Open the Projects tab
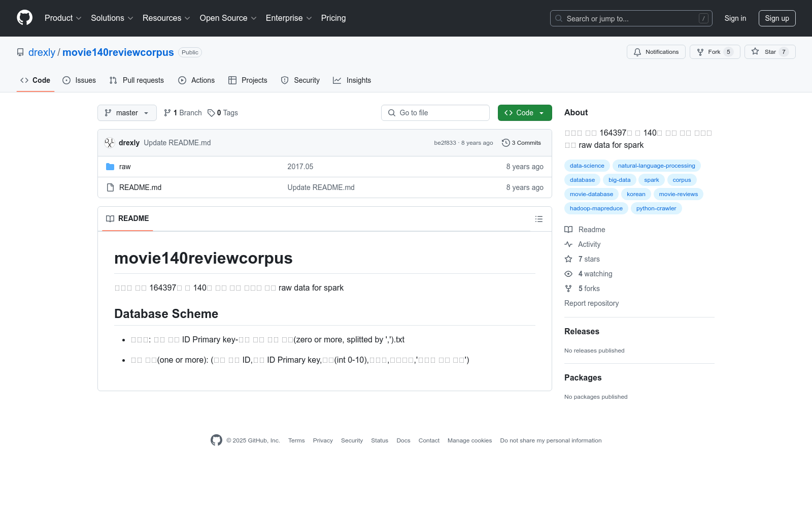The height and width of the screenshot is (508, 812). (248, 80)
